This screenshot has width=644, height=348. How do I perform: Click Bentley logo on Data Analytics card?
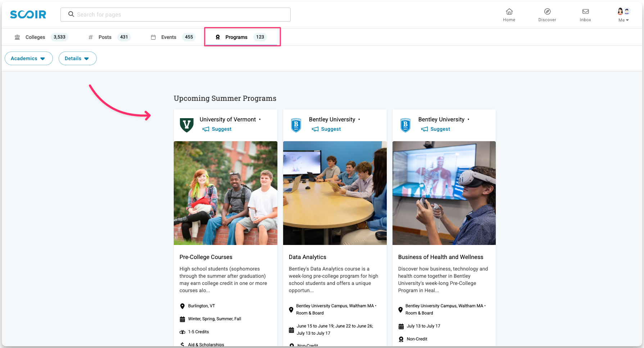point(296,125)
